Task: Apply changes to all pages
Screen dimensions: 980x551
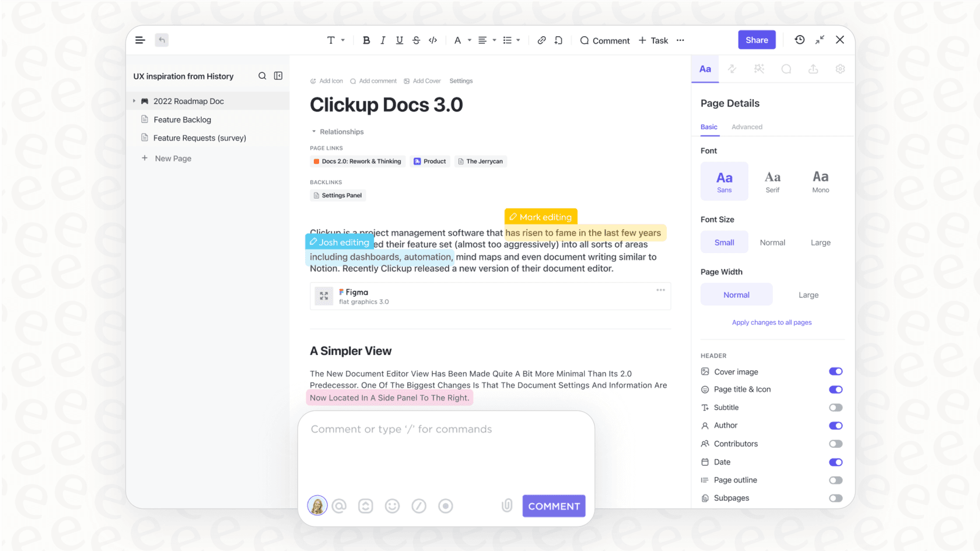Action: tap(771, 322)
